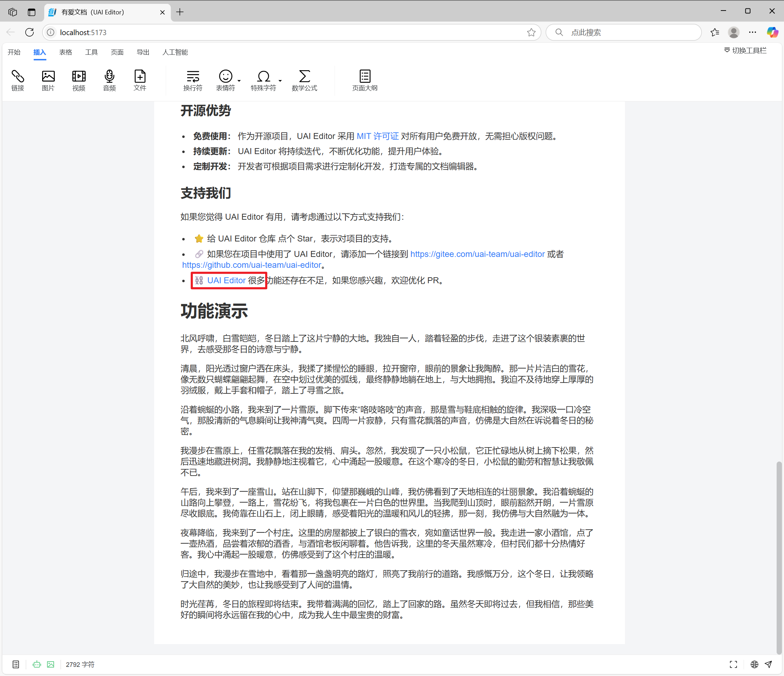This screenshot has width=784, height=676.
Task: Open the 页面大纲 page outline
Action: (365, 80)
